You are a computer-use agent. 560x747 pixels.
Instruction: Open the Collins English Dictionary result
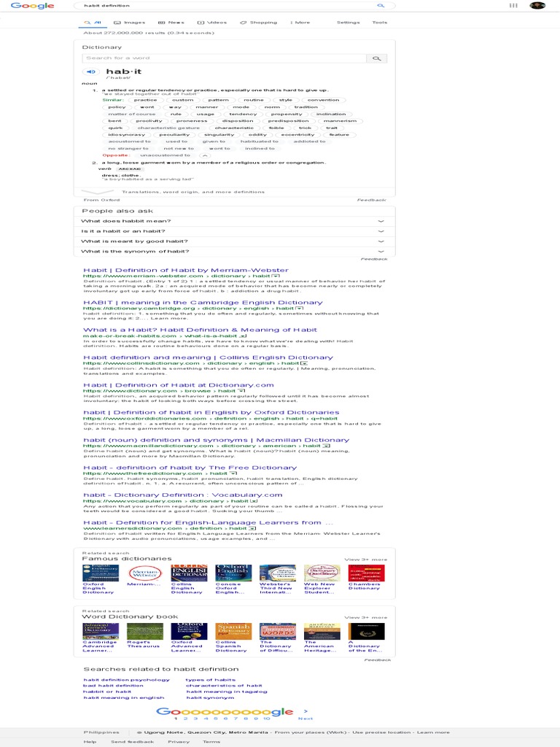208,357
